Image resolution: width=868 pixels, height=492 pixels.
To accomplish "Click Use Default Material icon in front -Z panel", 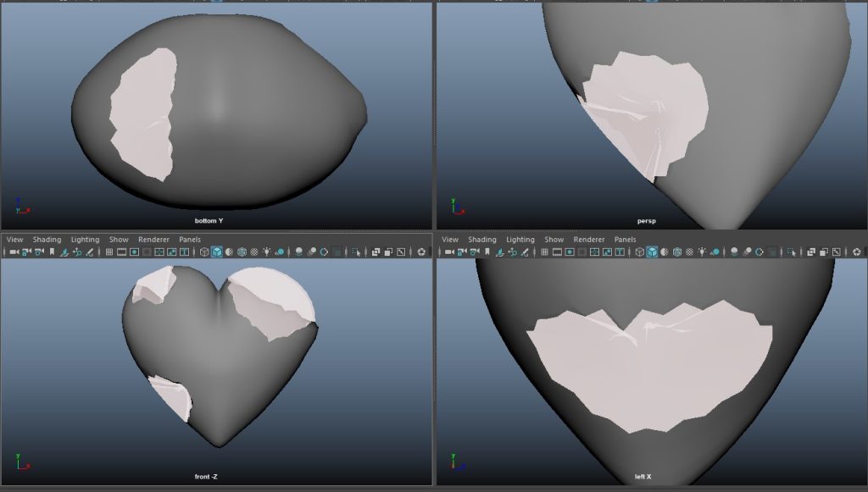I will (x=229, y=252).
